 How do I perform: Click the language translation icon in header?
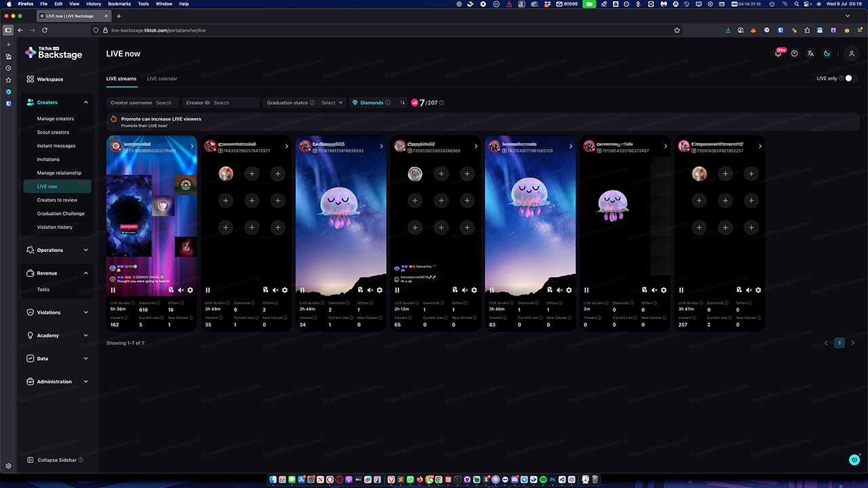(810, 54)
